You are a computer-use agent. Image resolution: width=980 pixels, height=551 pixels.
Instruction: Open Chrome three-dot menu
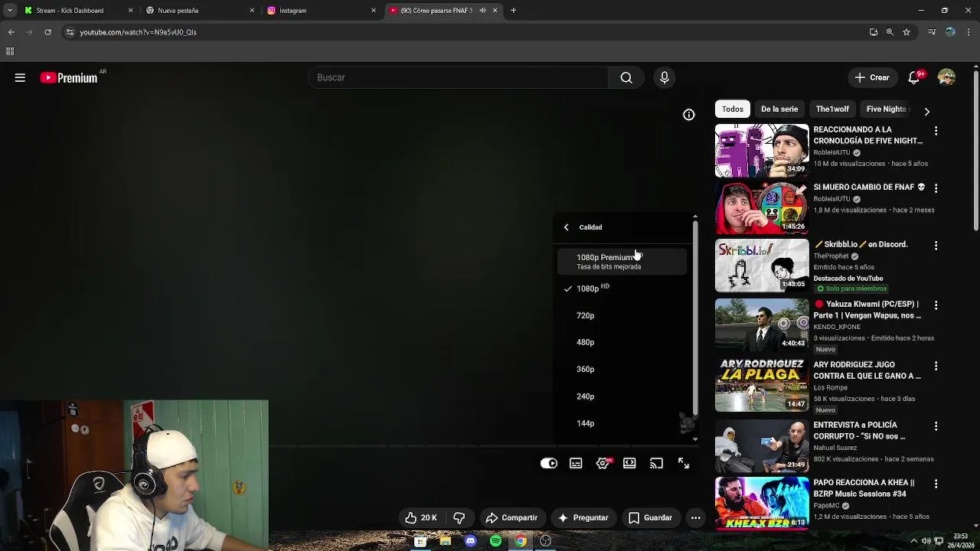point(968,32)
